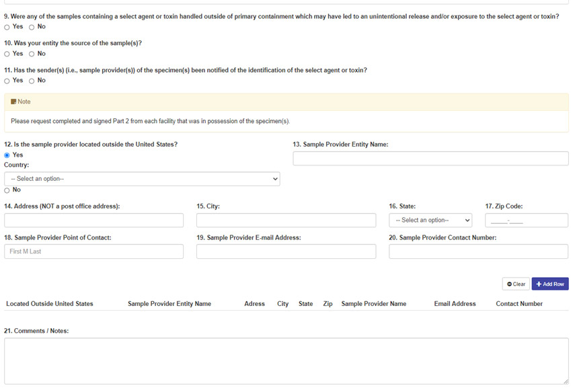Screen dimensions: 575x392
Task: Click the 'Contact Number' column header
Action: [x=519, y=304]
